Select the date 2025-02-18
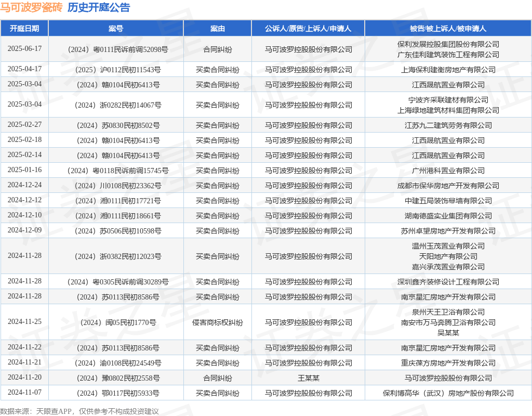The width and height of the screenshot is (532, 416). (25, 139)
